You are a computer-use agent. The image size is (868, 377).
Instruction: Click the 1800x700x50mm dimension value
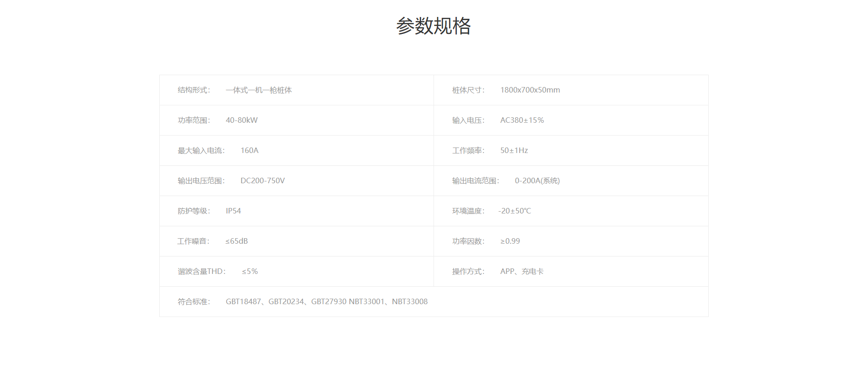click(x=530, y=90)
